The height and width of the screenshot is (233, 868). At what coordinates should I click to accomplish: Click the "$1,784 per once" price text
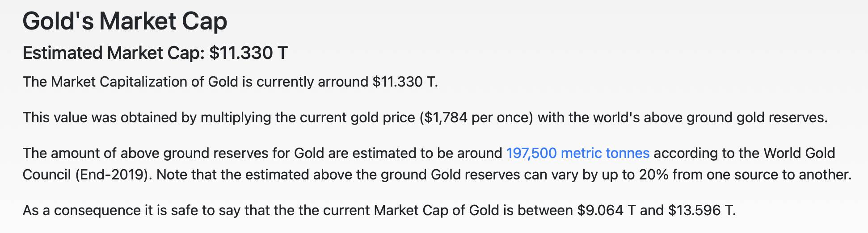coord(476,117)
